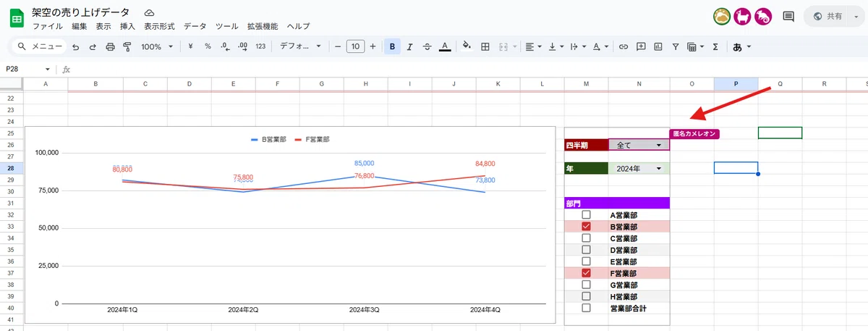The height and width of the screenshot is (331, 868).
Task: Click the メニュー search box
Action: point(39,46)
